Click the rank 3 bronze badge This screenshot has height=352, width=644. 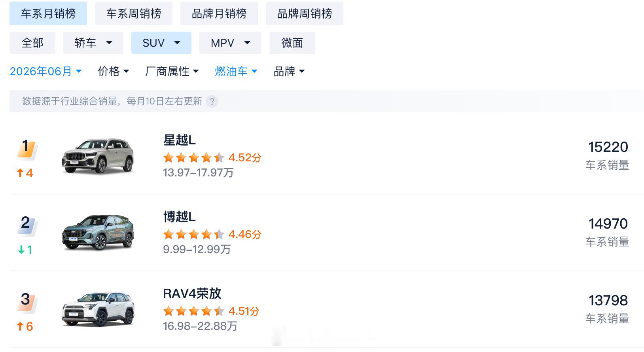(27, 302)
